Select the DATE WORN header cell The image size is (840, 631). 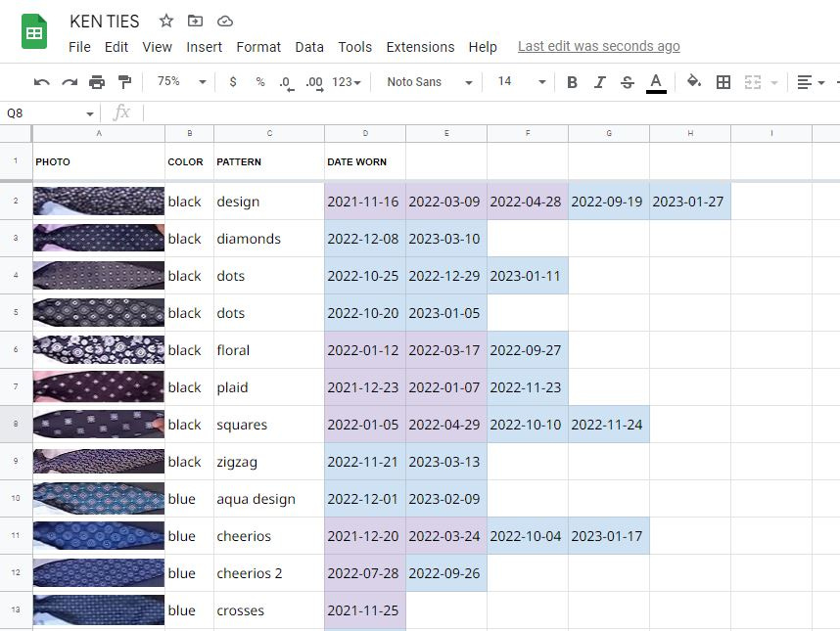[x=365, y=161]
